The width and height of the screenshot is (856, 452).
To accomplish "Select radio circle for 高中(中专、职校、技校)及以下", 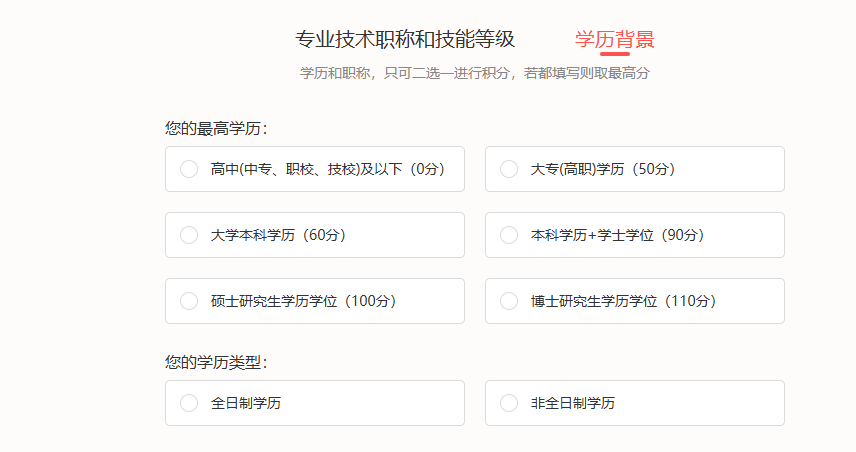I will (x=189, y=169).
